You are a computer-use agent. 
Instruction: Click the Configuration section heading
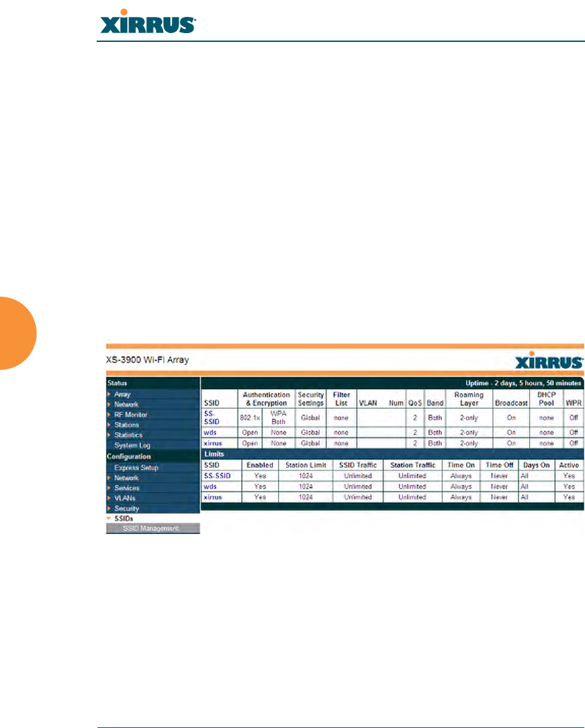[x=128, y=456]
